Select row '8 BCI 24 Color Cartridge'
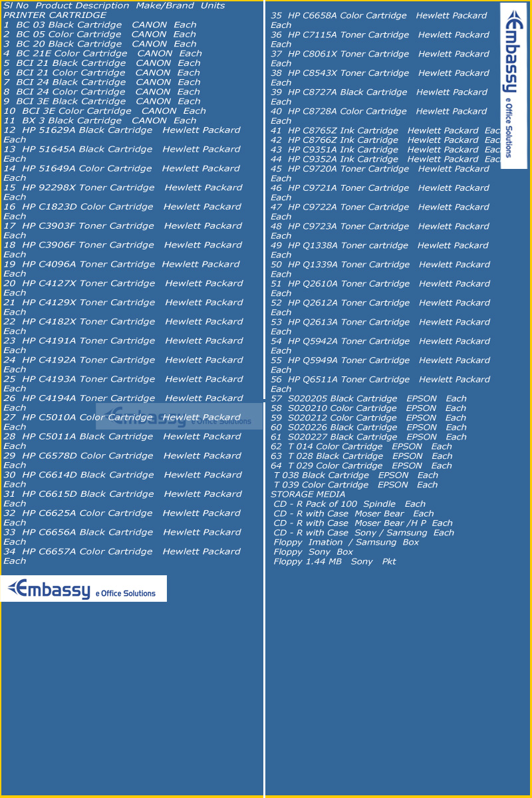 point(102,92)
